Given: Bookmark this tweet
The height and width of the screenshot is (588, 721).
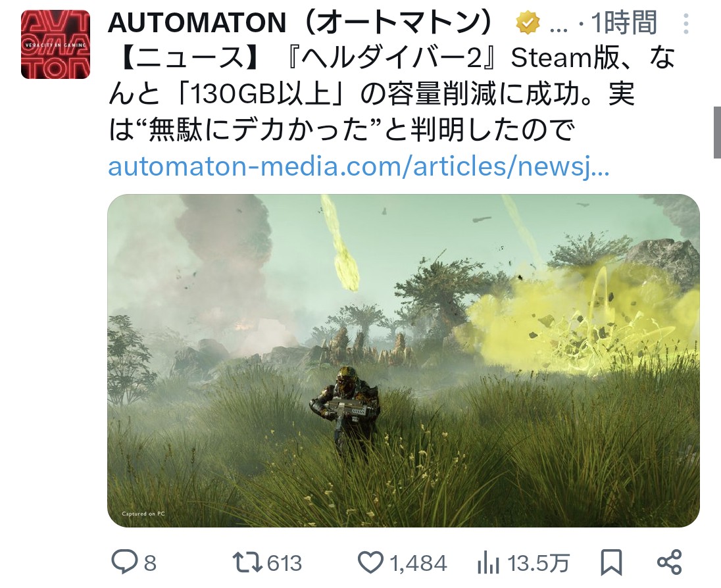Looking at the screenshot, I should pyautogui.click(x=612, y=562).
